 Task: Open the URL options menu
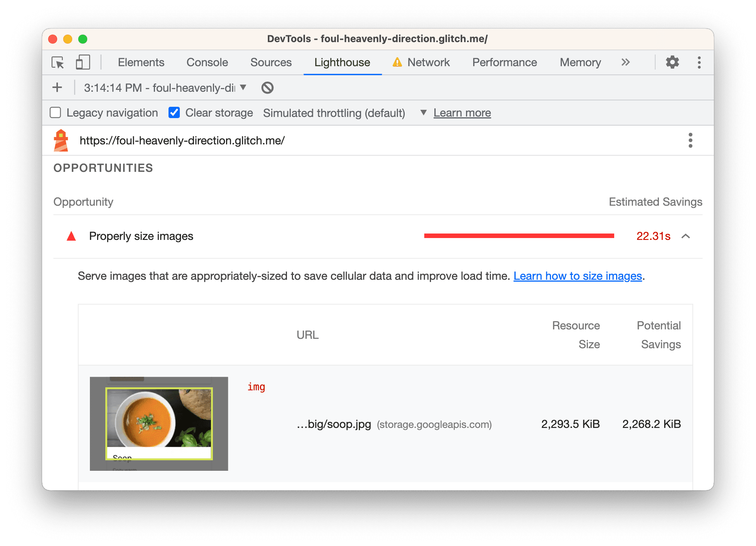coord(690,140)
